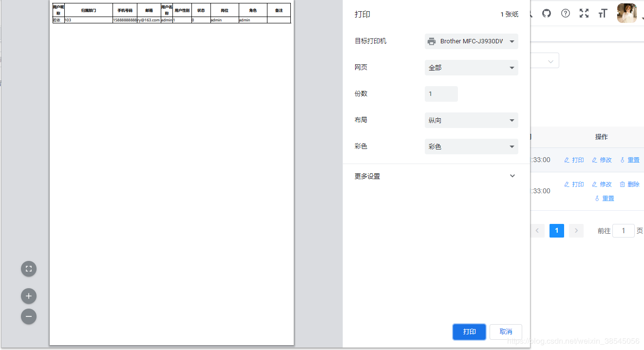Viewport: 644px width, 350px height.
Task: Open the 布局 layout dropdown showing 纵向
Action: pos(471,120)
